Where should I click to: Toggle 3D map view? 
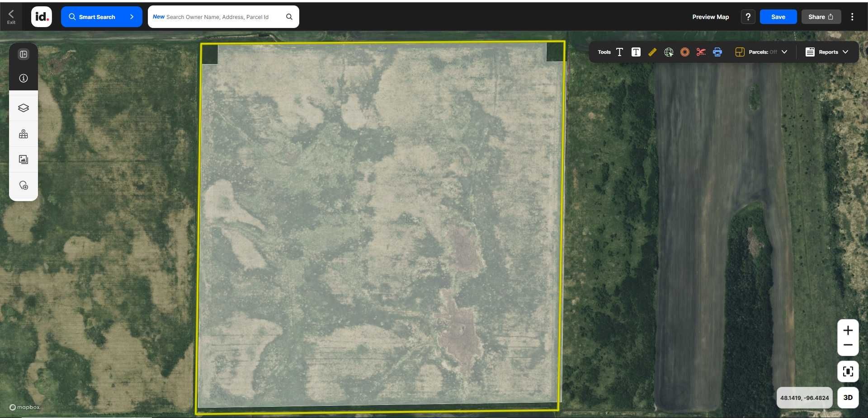coord(848,398)
